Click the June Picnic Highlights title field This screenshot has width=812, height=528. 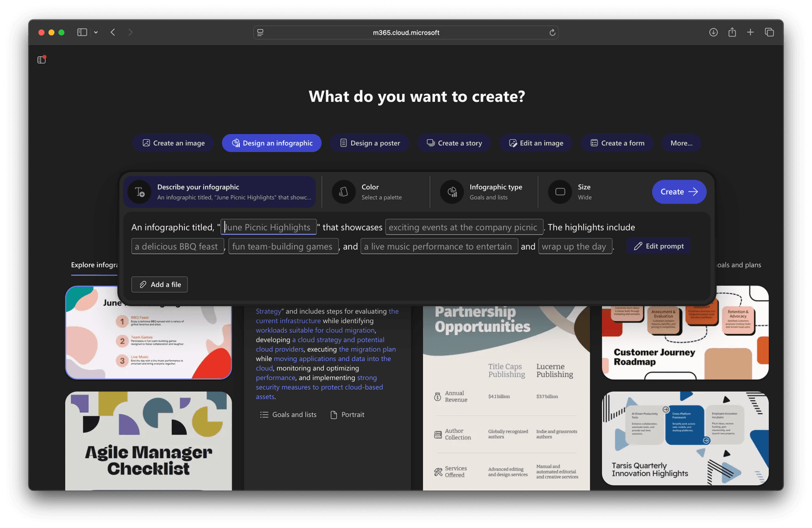tap(268, 227)
